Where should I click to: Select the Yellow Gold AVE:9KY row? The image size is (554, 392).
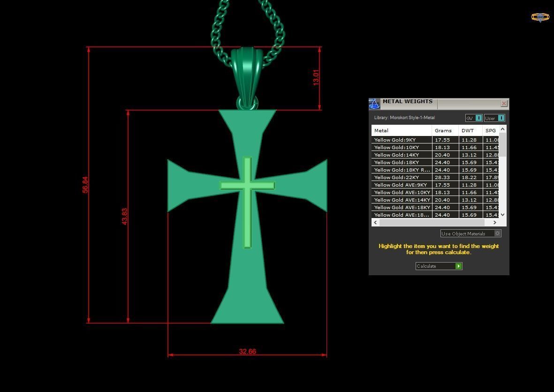coord(435,185)
